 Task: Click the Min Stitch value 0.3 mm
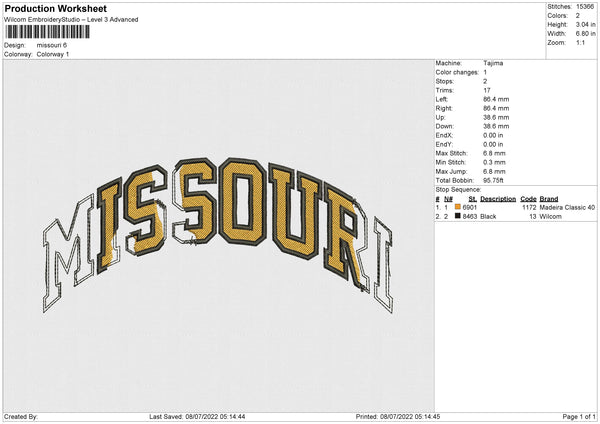coord(494,162)
